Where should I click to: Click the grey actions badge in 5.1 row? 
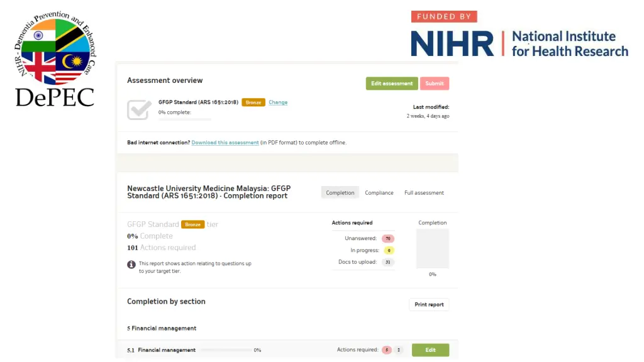(398, 350)
